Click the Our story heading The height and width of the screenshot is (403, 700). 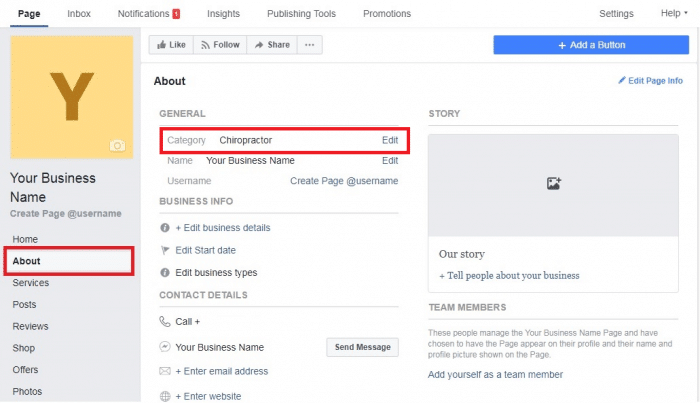coord(462,254)
